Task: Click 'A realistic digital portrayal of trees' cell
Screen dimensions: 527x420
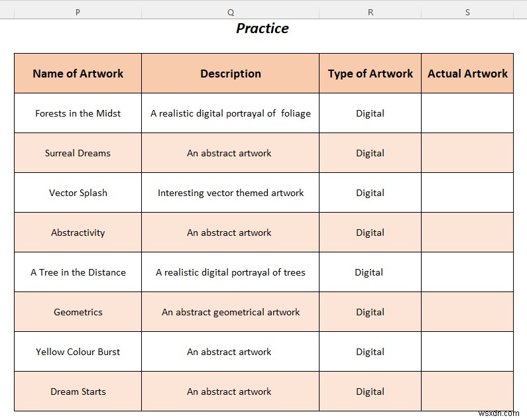Action: click(230, 272)
